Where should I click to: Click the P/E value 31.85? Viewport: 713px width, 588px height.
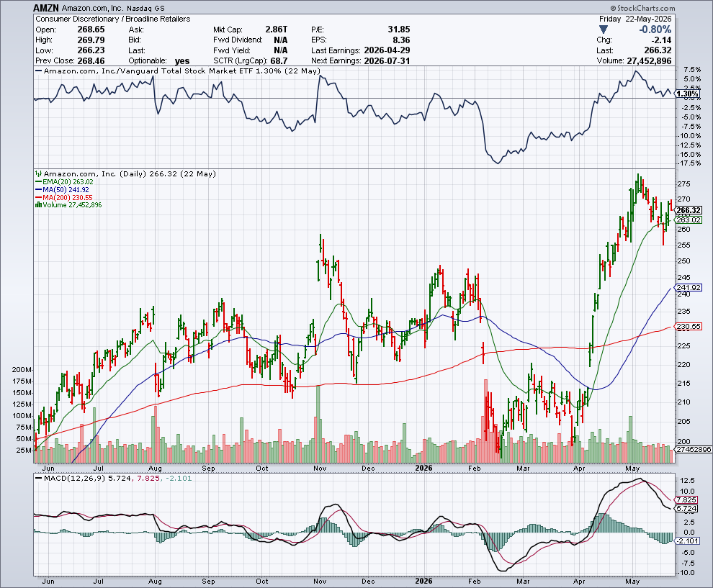[x=399, y=30]
